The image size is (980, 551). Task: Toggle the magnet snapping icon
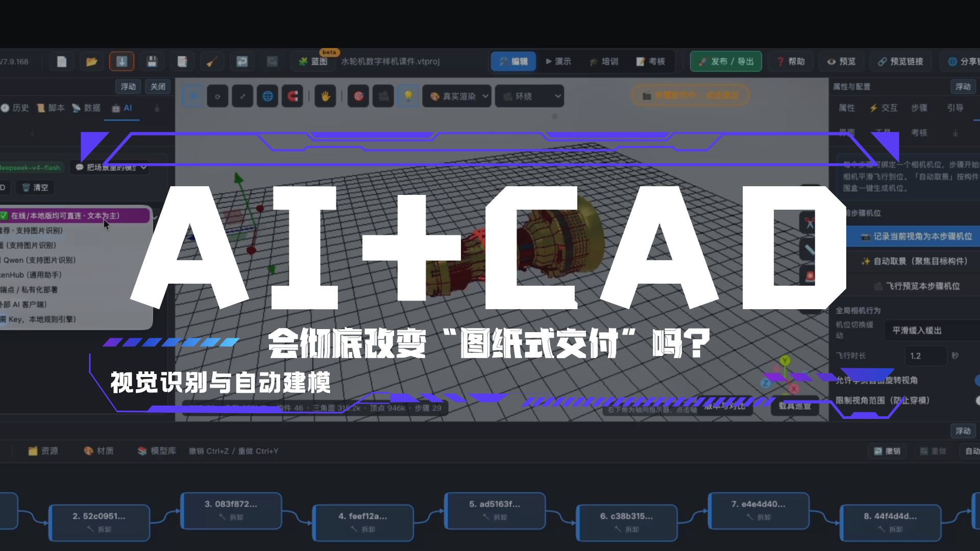(x=292, y=96)
